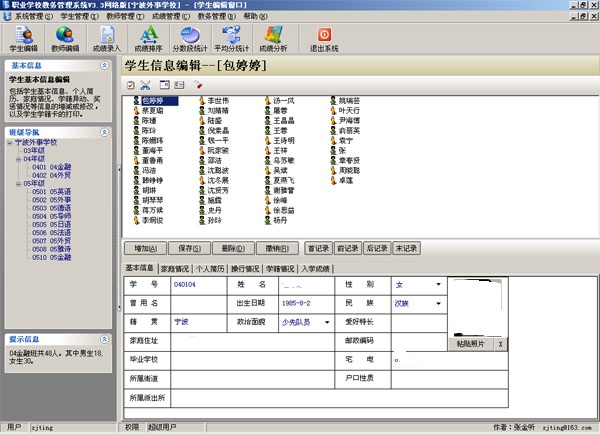Open the 成绩分析 toolbar icon
The image size is (600, 435).
tap(273, 38)
